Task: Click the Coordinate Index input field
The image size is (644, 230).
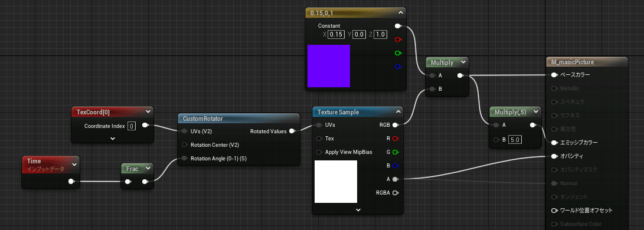Action: tap(131, 126)
